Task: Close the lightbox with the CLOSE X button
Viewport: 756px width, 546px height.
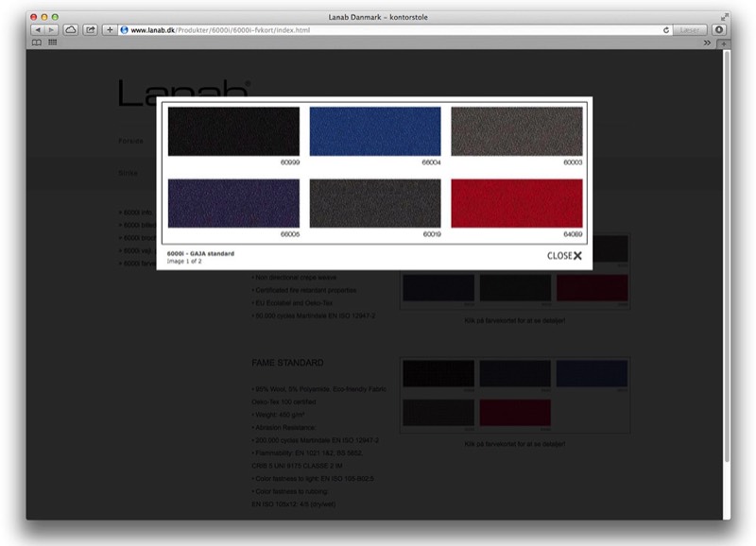Action: [564, 256]
